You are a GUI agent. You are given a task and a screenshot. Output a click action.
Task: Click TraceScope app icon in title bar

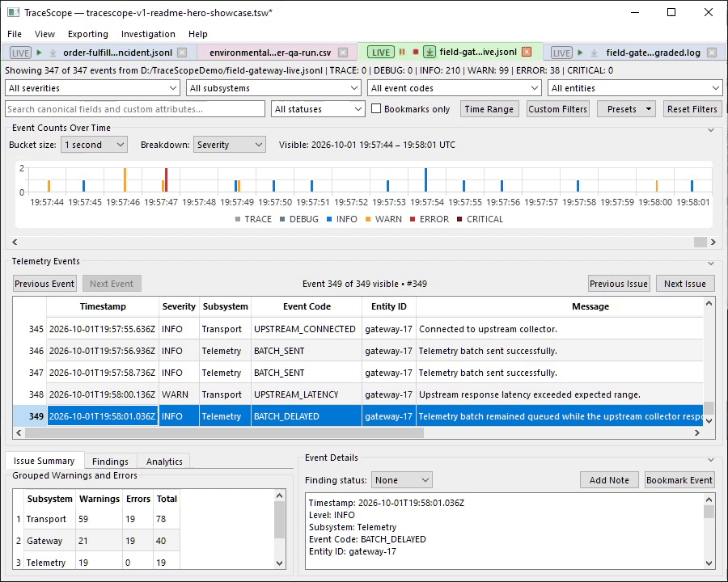(13, 12)
